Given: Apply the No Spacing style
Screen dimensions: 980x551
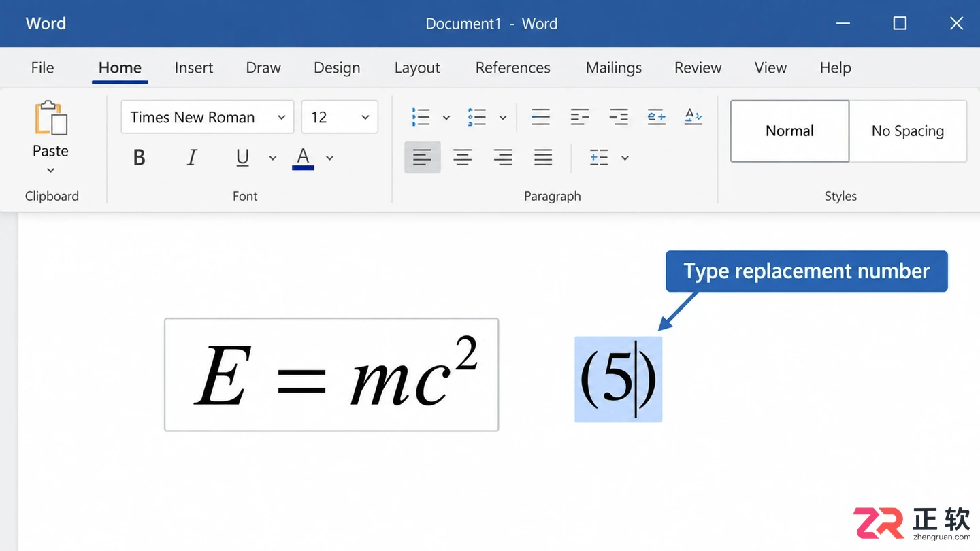Looking at the screenshot, I should [x=908, y=131].
